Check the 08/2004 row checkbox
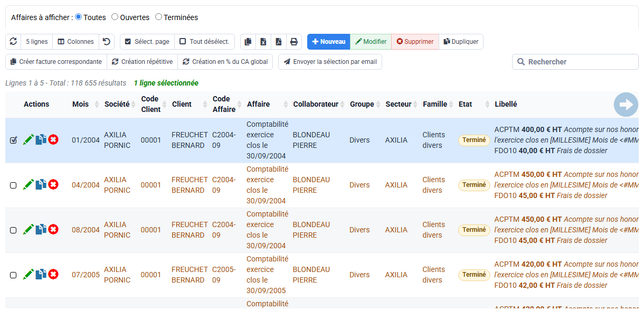This screenshot has height=319, width=644. (13, 230)
